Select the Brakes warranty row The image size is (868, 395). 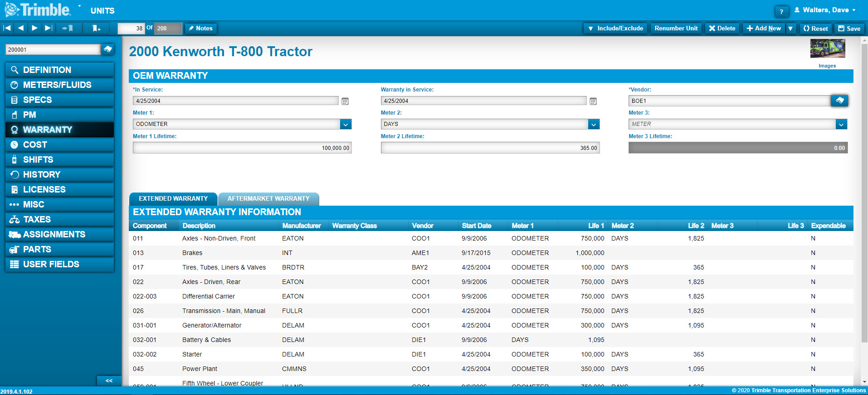coord(491,253)
